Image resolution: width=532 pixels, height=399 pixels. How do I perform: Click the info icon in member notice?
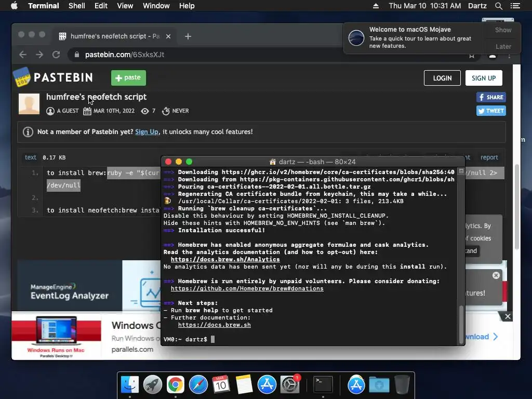pos(28,132)
